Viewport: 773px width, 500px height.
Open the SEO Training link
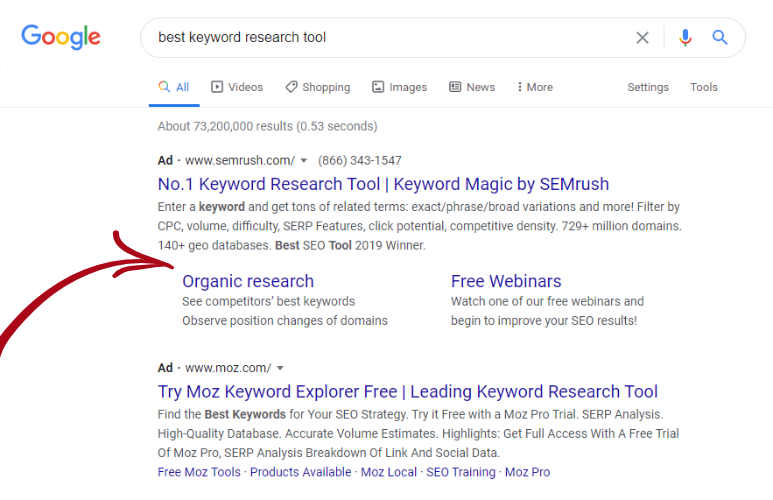pos(460,472)
